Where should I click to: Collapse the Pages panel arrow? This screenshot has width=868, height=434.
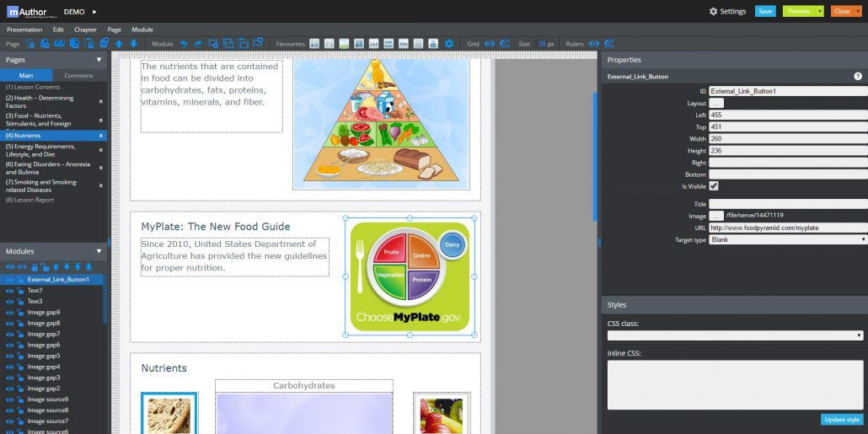pyautogui.click(x=99, y=60)
